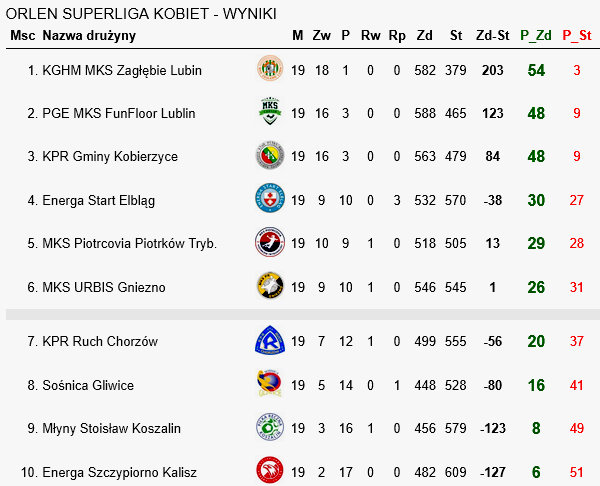Click the MKS URBIS Gniezno logo
600x486 pixels.
point(270,287)
